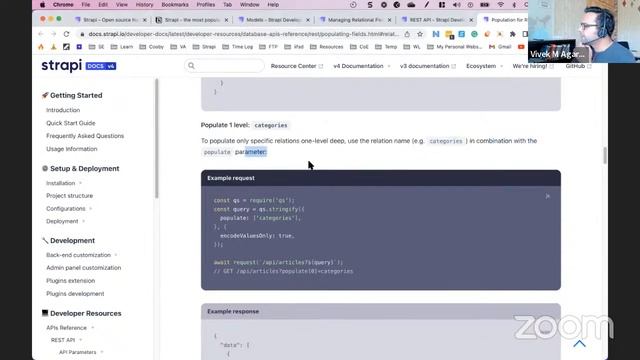Expand Back-end customization in sidebar
Image resolution: width=640 pixels, height=360 pixels.
click(82, 255)
